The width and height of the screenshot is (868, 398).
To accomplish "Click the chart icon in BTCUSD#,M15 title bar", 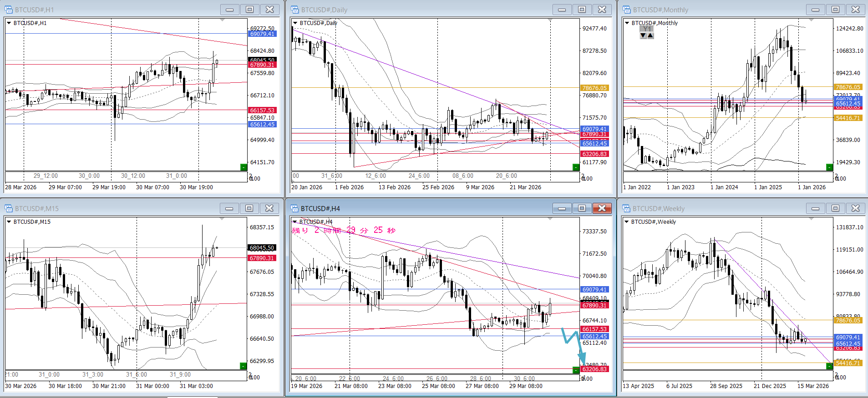I will click(x=9, y=208).
